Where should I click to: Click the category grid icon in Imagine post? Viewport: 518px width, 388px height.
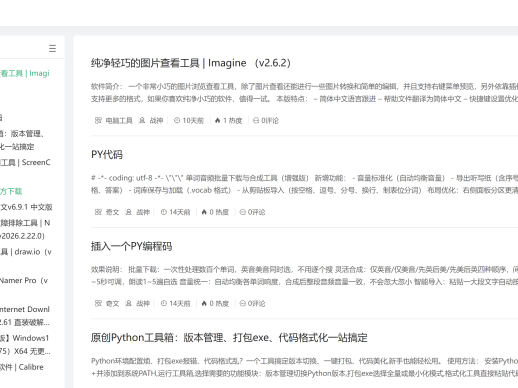(x=98, y=120)
